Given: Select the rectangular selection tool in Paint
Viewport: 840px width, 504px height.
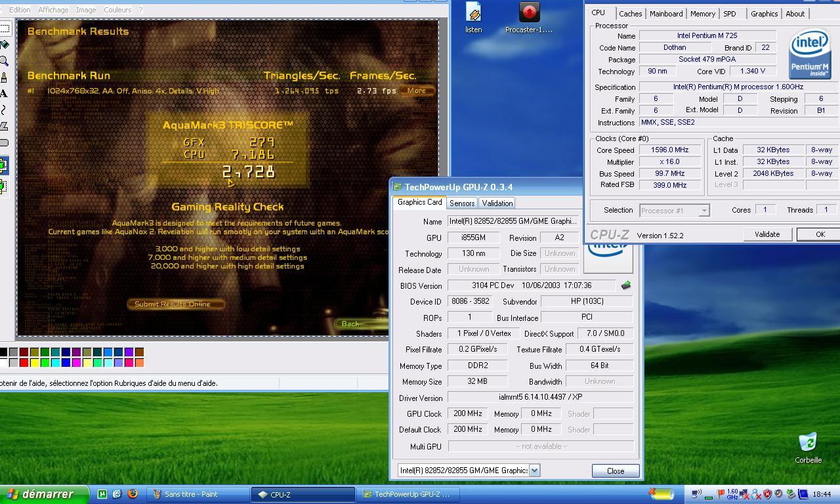Looking at the screenshot, I should [x=5, y=29].
